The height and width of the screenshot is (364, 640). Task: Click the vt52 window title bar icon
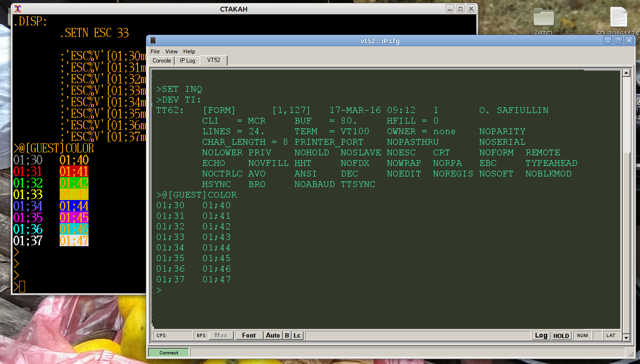click(154, 41)
